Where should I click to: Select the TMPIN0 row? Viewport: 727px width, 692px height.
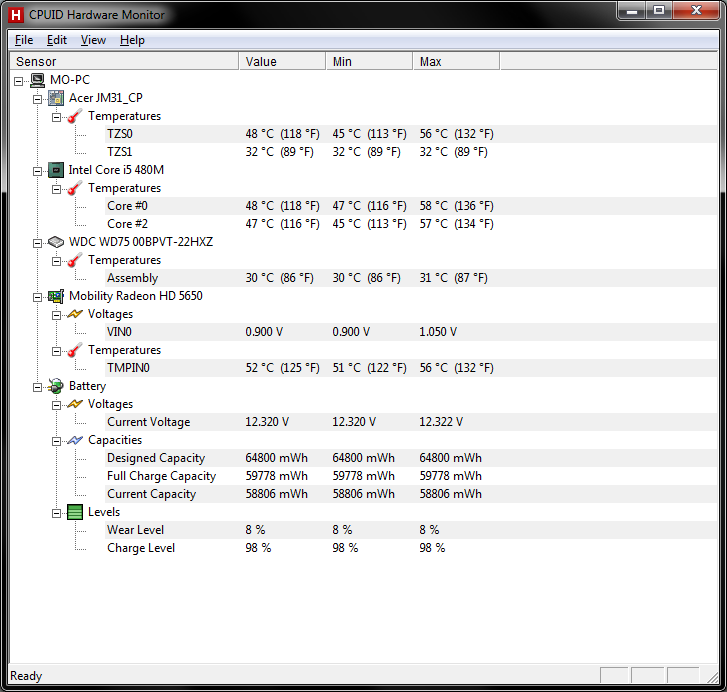(411, 368)
